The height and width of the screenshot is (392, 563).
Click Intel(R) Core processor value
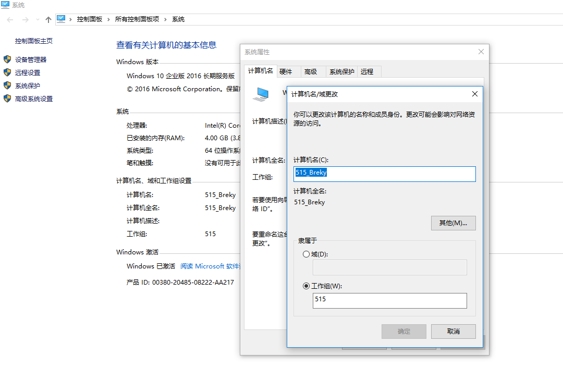click(222, 126)
